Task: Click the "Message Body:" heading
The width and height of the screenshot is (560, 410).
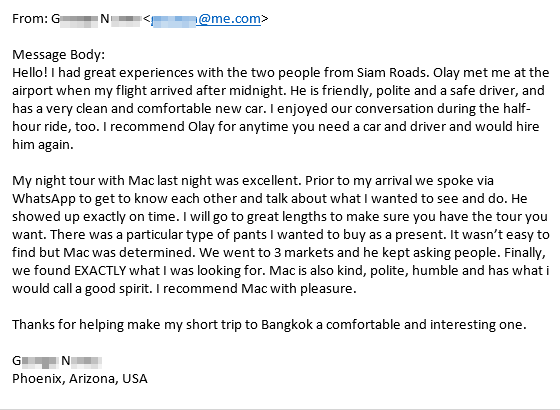Action: click(59, 55)
